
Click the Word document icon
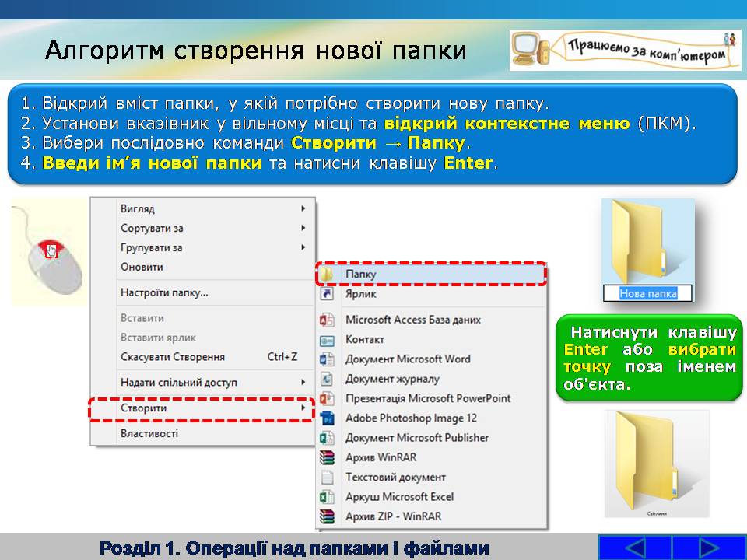[328, 359]
